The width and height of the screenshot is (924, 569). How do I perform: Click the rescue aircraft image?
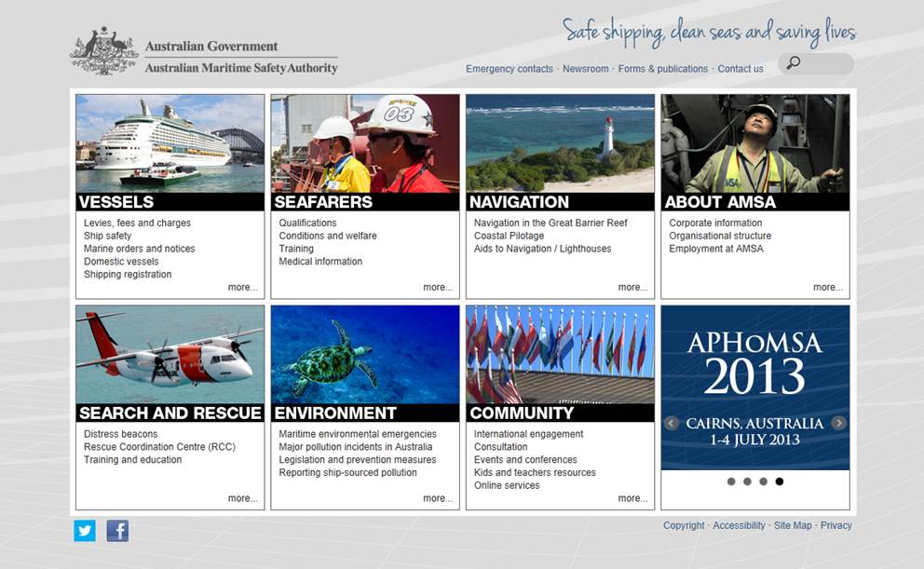click(170, 355)
